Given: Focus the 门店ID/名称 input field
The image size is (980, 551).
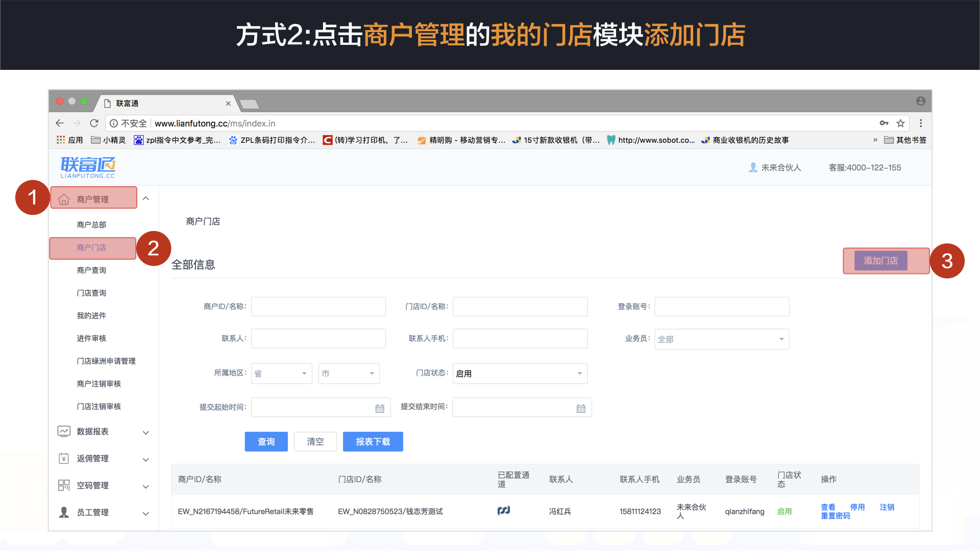Looking at the screenshot, I should [520, 307].
